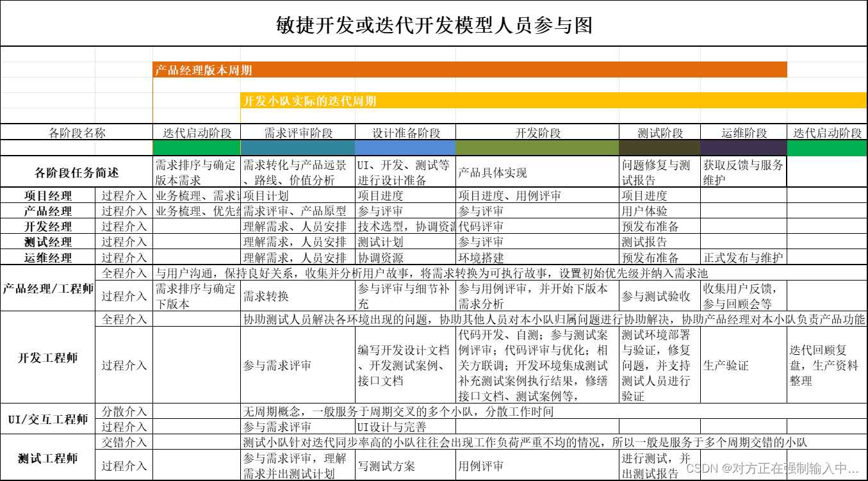Image resolution: width=868 pixels, height=481 pixels.
Task: Click the 开发阶段 header cell
Action: (538, 133)
